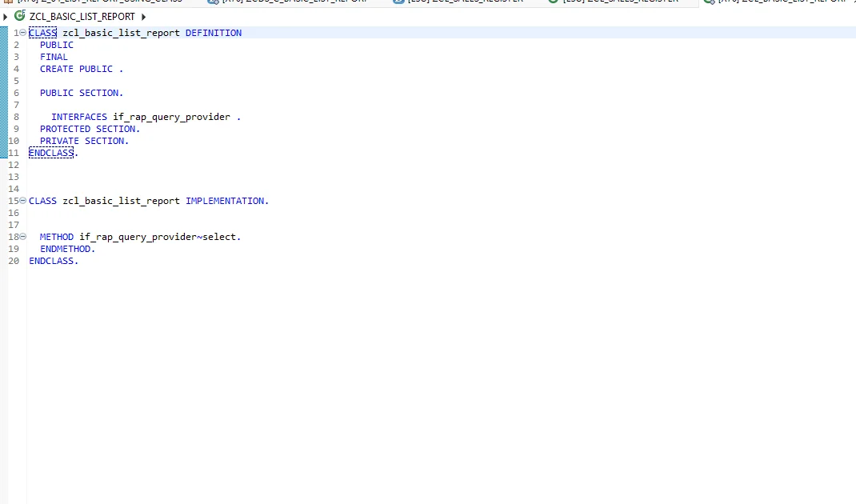Screen dimensions: 856x504
Task: Click the FINAL keyword on line 3
Action: point(54,57)
